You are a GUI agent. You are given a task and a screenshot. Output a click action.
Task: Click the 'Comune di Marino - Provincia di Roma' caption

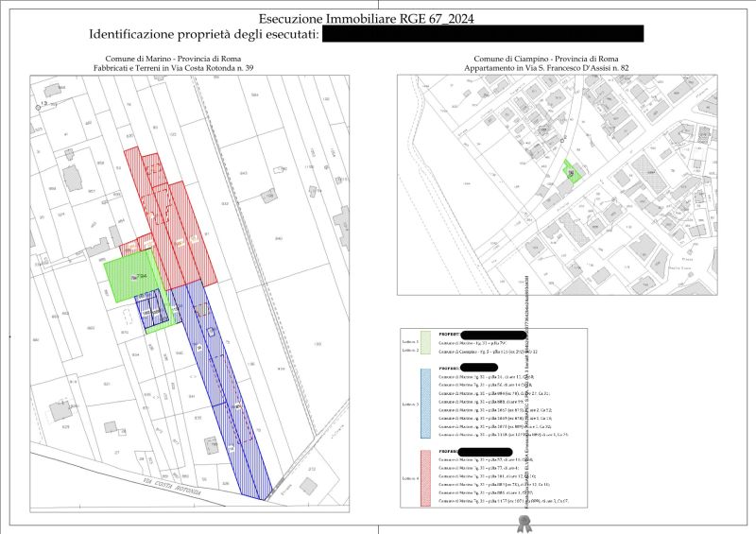173,60
